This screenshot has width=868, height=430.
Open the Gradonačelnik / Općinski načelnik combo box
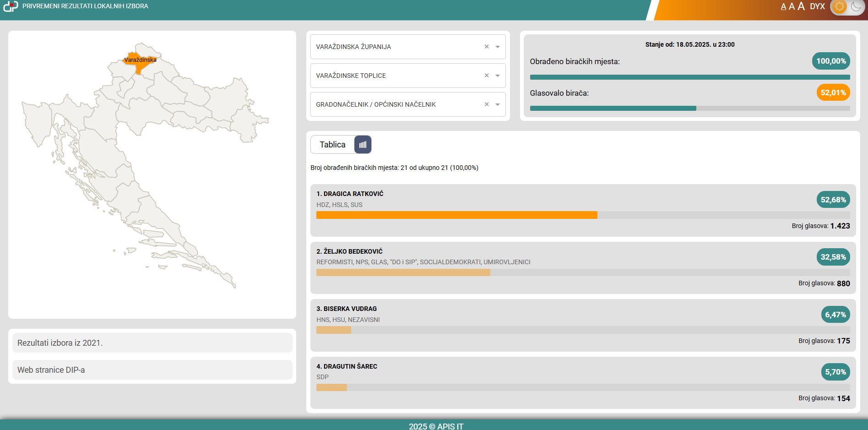click(x=408, y=104)
